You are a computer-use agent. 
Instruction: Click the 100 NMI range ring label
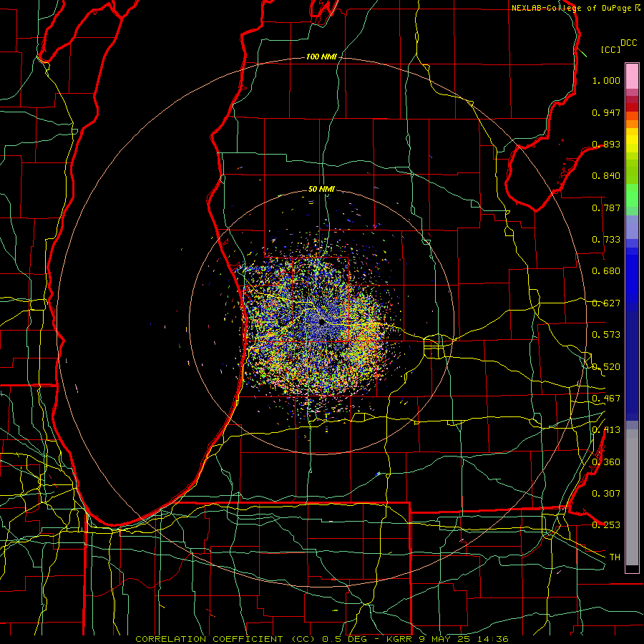pos(321,57)
